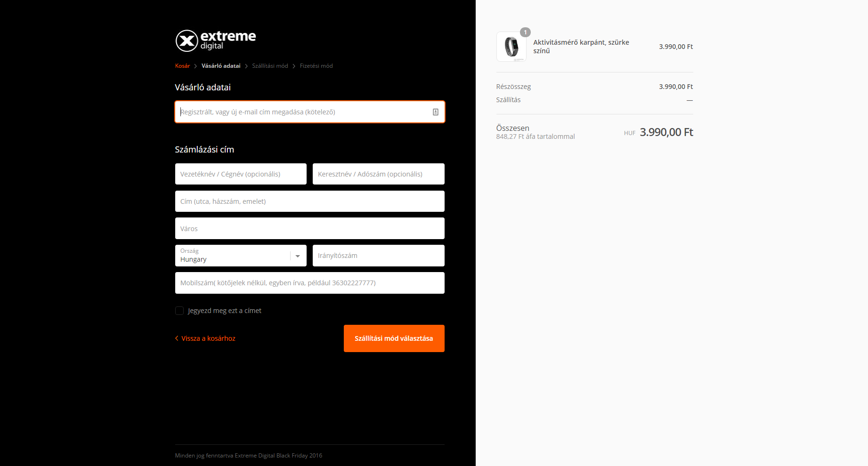The width and height of the screenshot is (868, 466).
Task: Open the Ország country dropdown
Action: click(x=233, y=256)
